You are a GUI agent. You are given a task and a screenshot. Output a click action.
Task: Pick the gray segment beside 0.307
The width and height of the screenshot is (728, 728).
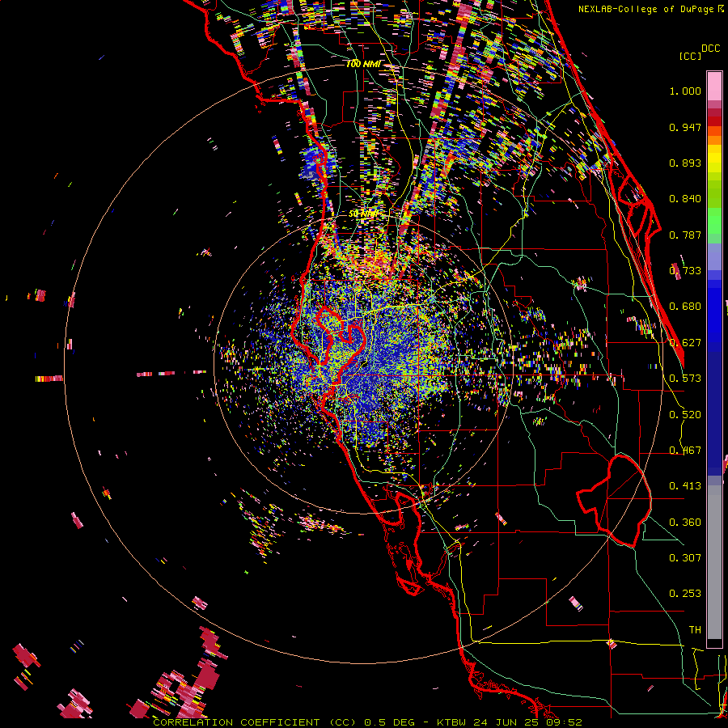point(714,562)
